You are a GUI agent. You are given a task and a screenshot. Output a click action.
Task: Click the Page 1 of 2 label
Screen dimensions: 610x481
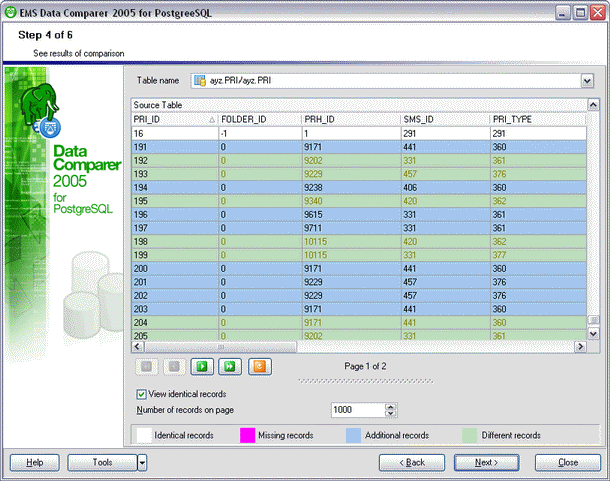tap(365, 367)
